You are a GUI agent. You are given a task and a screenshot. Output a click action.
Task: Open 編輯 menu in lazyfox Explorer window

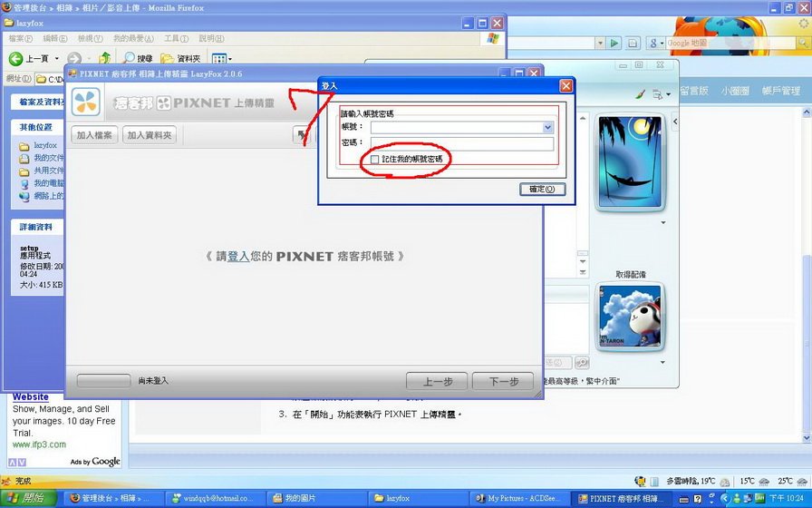click(x=55, y=38)
